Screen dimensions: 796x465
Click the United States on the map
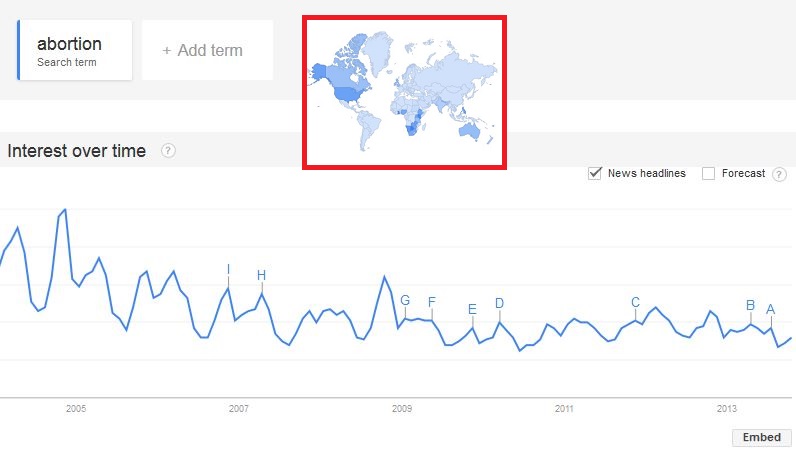pyautogui.click(x=348, y=94)
